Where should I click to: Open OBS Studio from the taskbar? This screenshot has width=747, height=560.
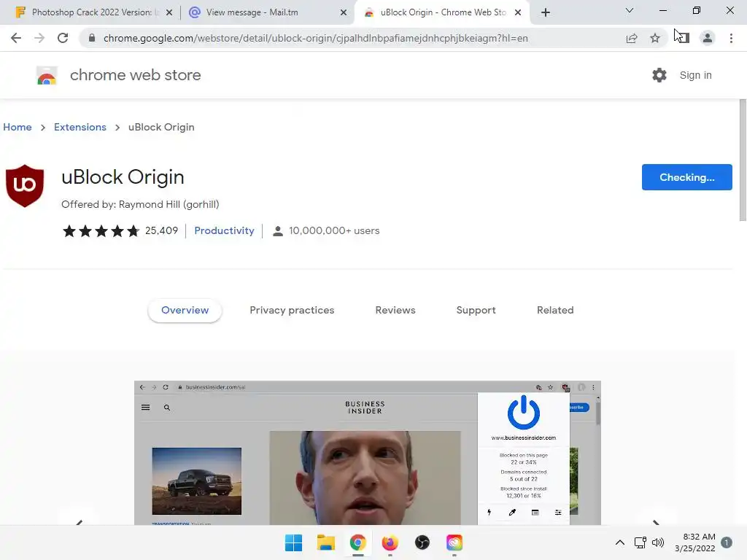pos(422,542)
